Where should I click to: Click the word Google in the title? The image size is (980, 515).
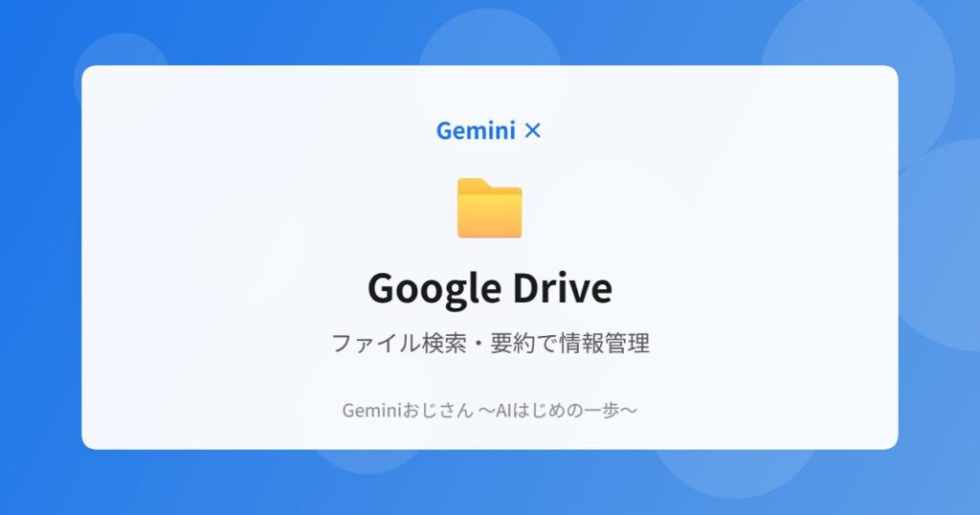click(434, 288)
